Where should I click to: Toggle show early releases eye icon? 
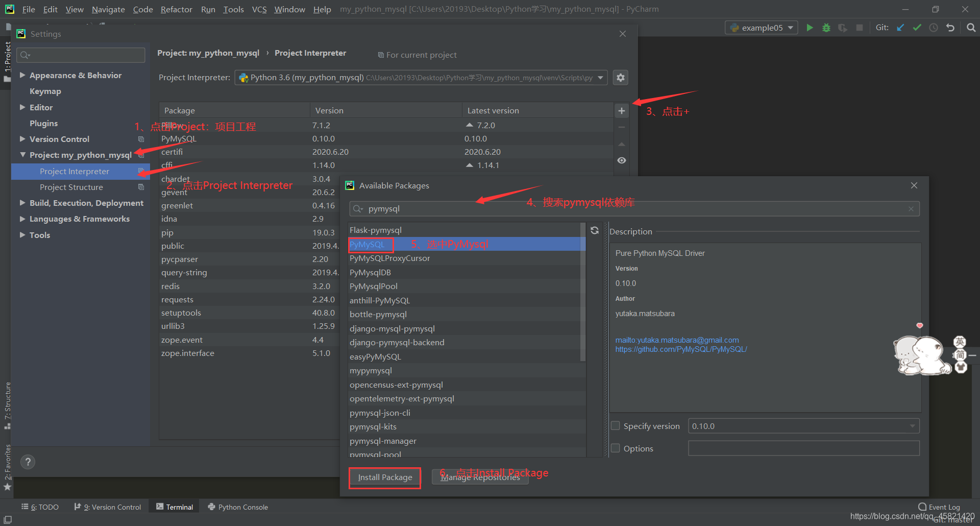[x=621, y=160]
